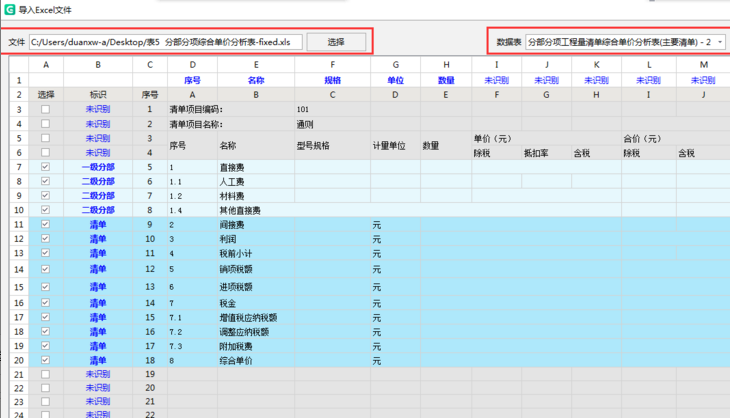
Task: Click the 选择 column title in row 2
Action: pyautogui.click(x=46, y=94)
